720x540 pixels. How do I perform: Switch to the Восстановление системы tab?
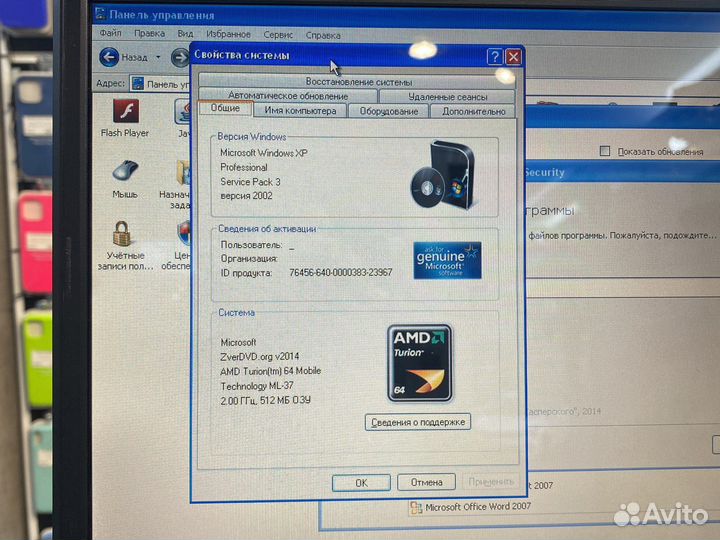click(358, 82)
